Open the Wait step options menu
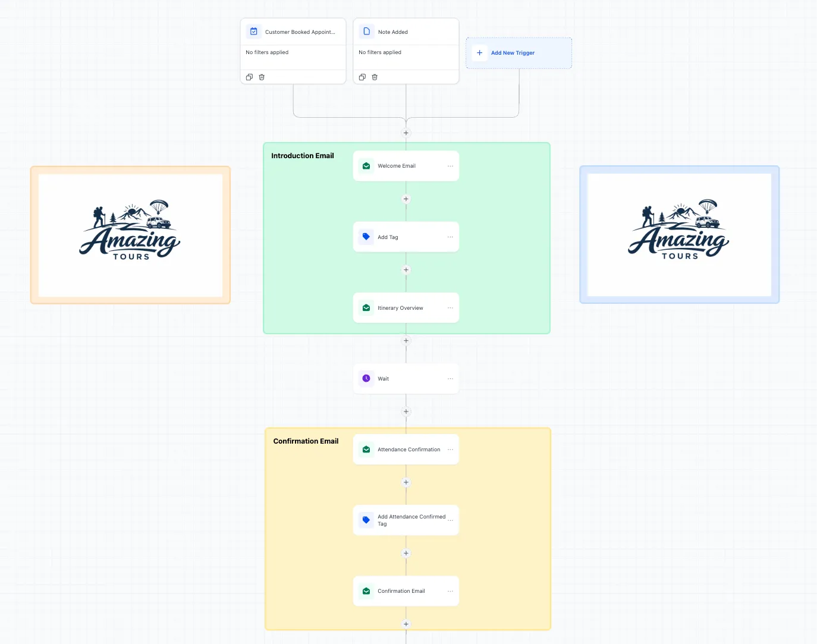Image resolution: width=817 pixels, height=644 pixels. point(450,378)
